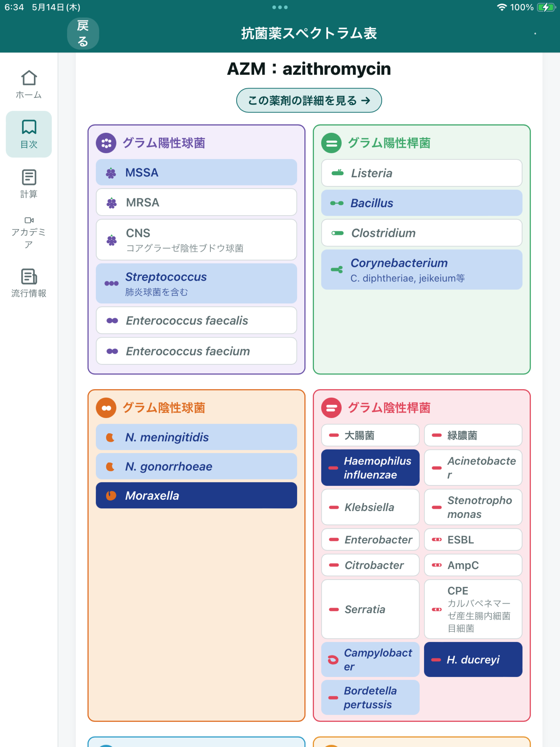Tap the Enterococcus faecium entry
The image size is (560, 747).
click(196, 351)
